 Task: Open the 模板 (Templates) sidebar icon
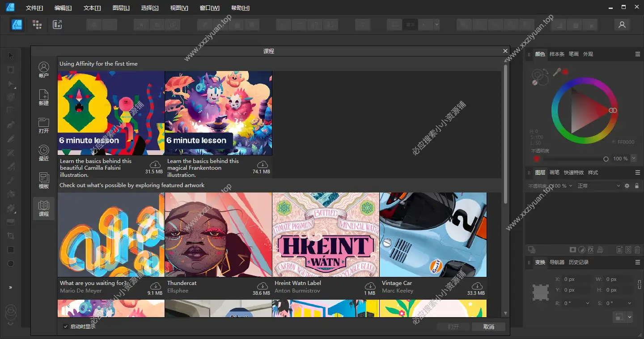(x=43, y=180)
